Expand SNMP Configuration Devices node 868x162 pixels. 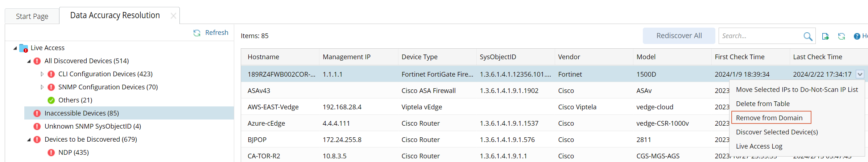(x=42, y=87)
